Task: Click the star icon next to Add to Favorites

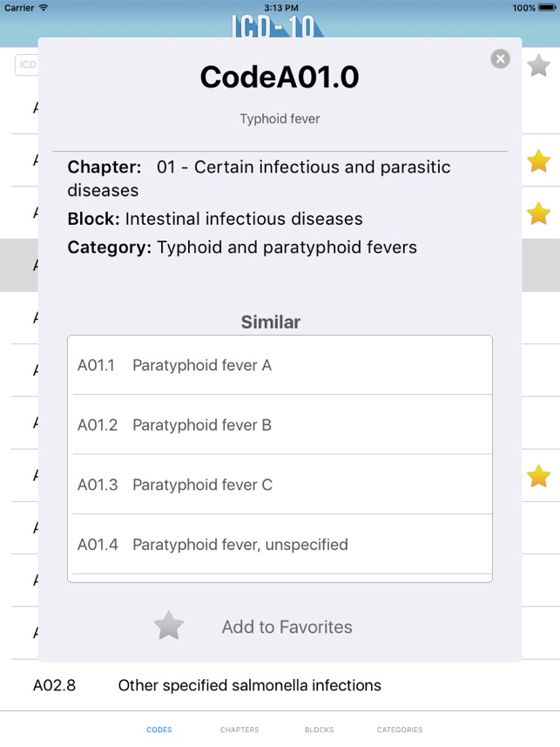Action: tap(169, 626)
